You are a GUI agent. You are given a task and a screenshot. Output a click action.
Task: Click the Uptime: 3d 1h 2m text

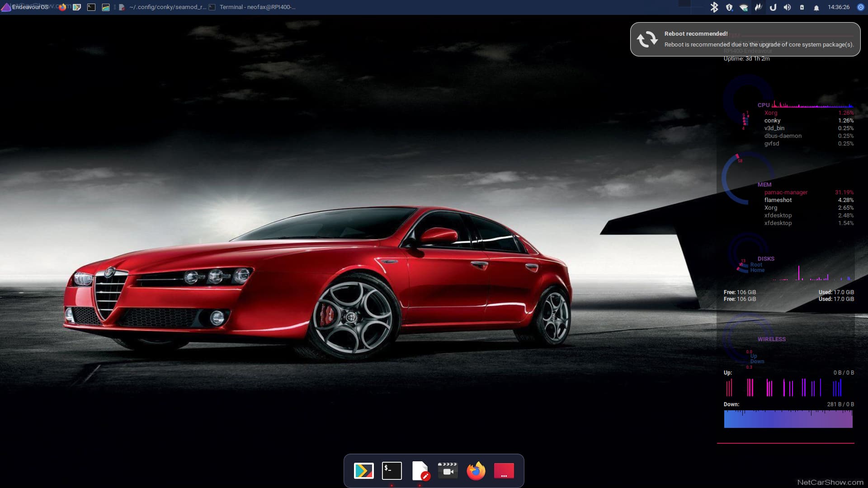click(746, 59)
